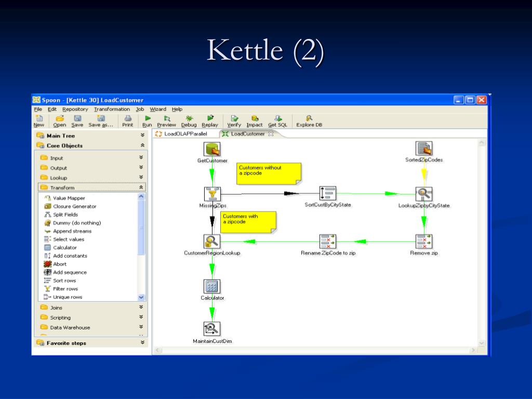
Task: Select Split Fields in Transform list
Action: click(65, 215)
